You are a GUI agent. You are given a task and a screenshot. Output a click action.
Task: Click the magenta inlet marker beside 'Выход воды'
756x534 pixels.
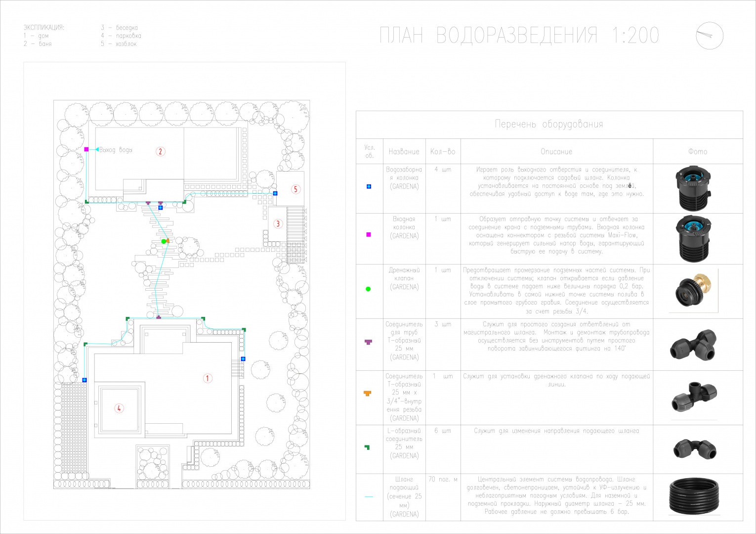coord(86,149)
